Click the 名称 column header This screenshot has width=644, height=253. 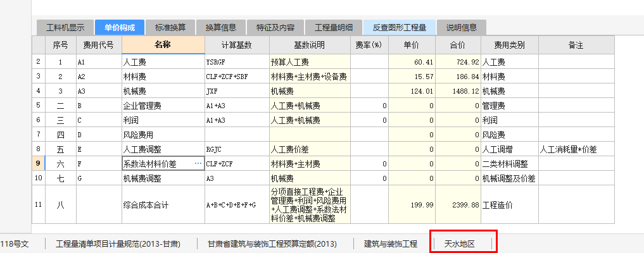(163, 45)
